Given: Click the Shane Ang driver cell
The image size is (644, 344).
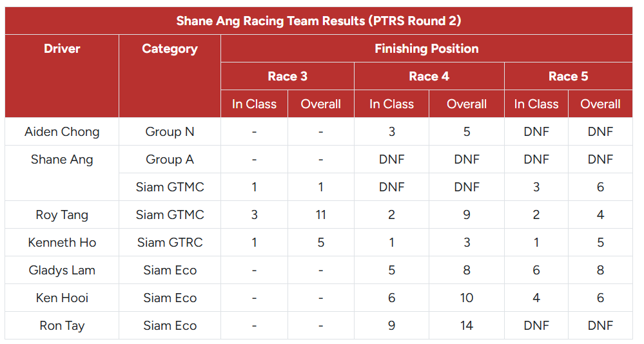Looking at the screenshot, I should point(62,173).
